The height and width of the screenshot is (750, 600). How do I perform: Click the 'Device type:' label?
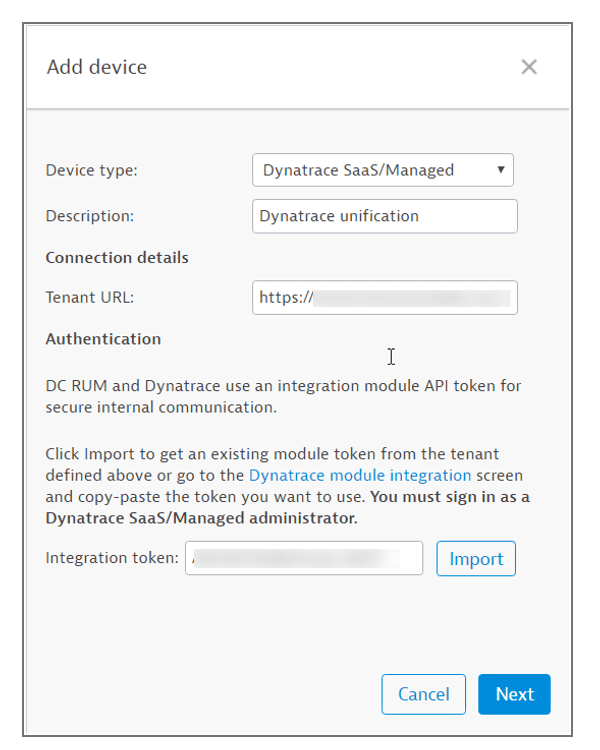pos(91,170)
